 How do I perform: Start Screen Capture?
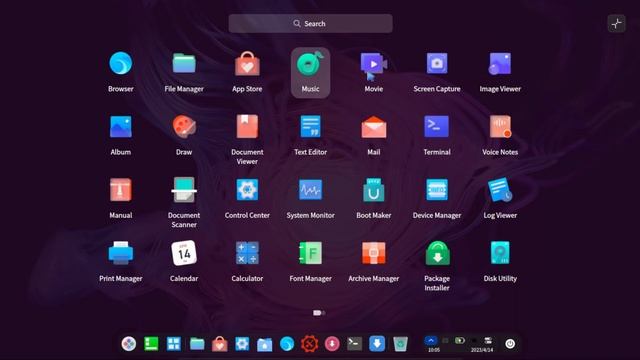(x=437, y=64)
